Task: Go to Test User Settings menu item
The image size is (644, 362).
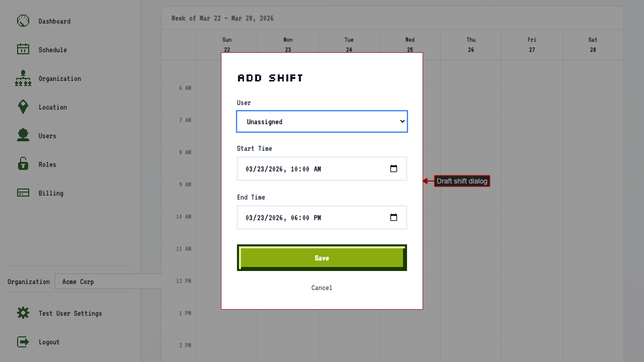Action: pyautogui.click(x=70, y=313)
